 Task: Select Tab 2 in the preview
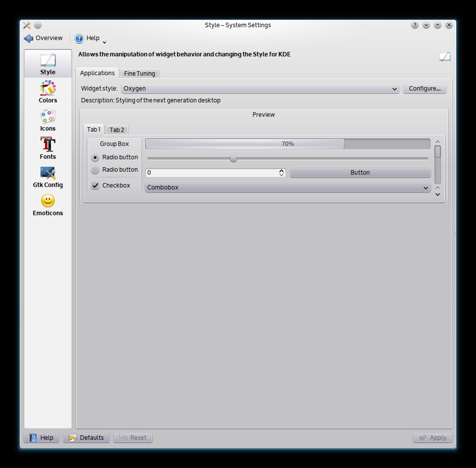point(117,130)
